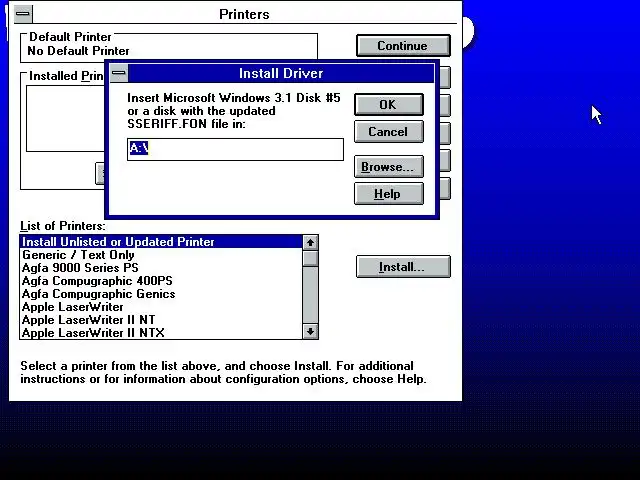Image resolution: width=640 pixels, height=480 pixels.
Task: Select Install Unlisted or Updated Printer
Action: click(161, 242)
